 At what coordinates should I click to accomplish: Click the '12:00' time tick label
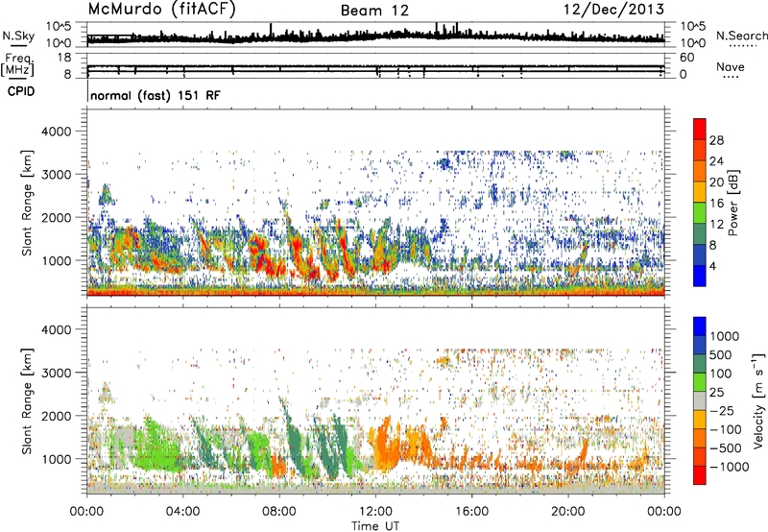(375, 512)
